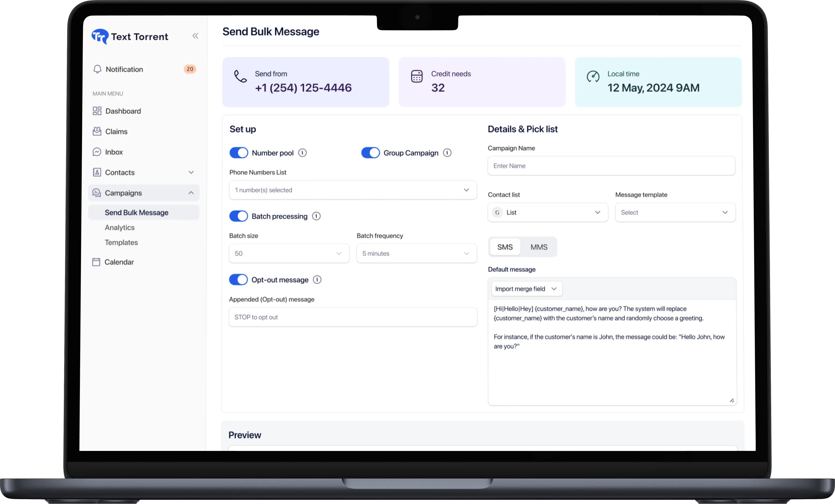Click the Notification bell icon
The image size is (835, 504).
97,69
